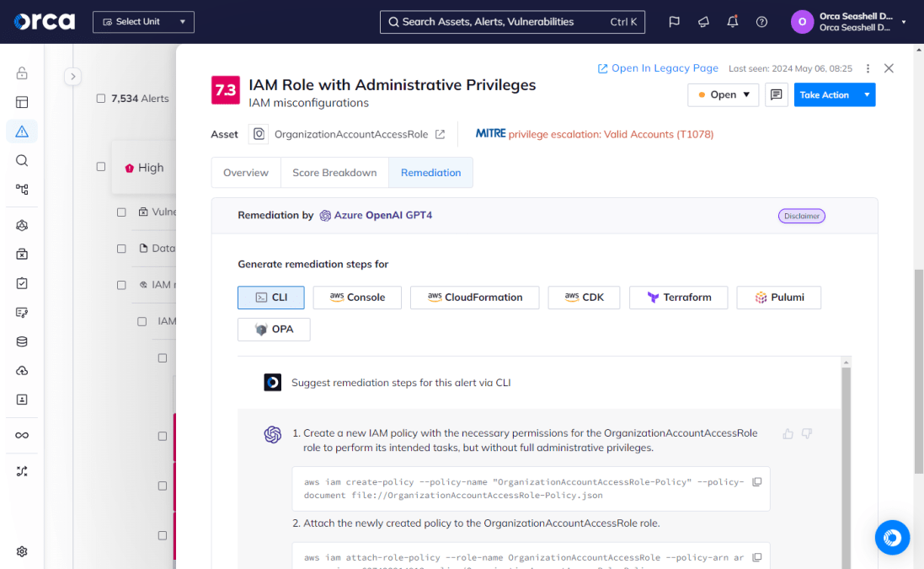
Task: Select Pulumi remediation option
Action: (778, 298)
